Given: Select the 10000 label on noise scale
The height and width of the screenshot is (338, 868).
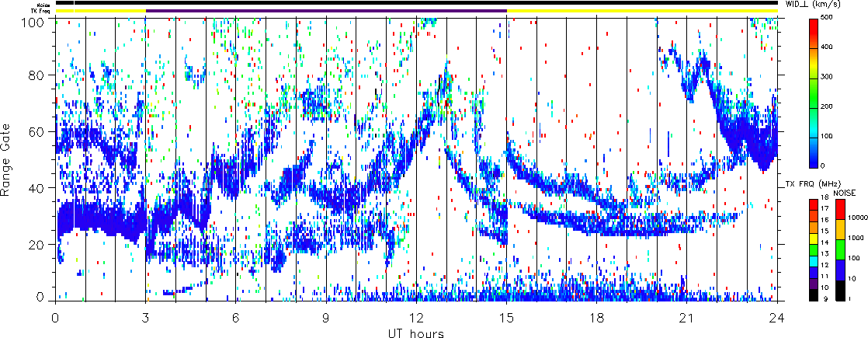Looking at the screenshot, I should point(857,219).
